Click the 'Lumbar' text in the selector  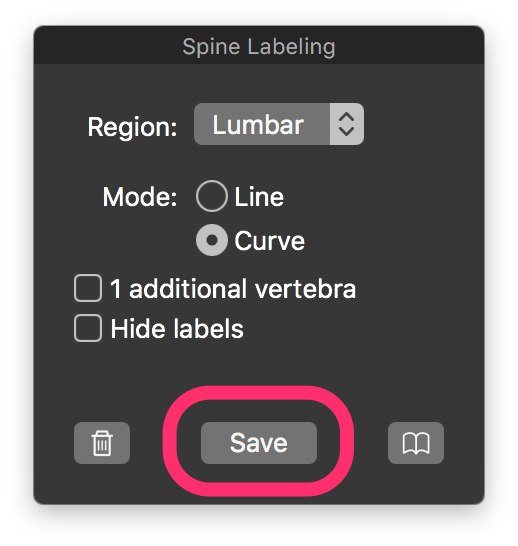click(x=258, y=125)
